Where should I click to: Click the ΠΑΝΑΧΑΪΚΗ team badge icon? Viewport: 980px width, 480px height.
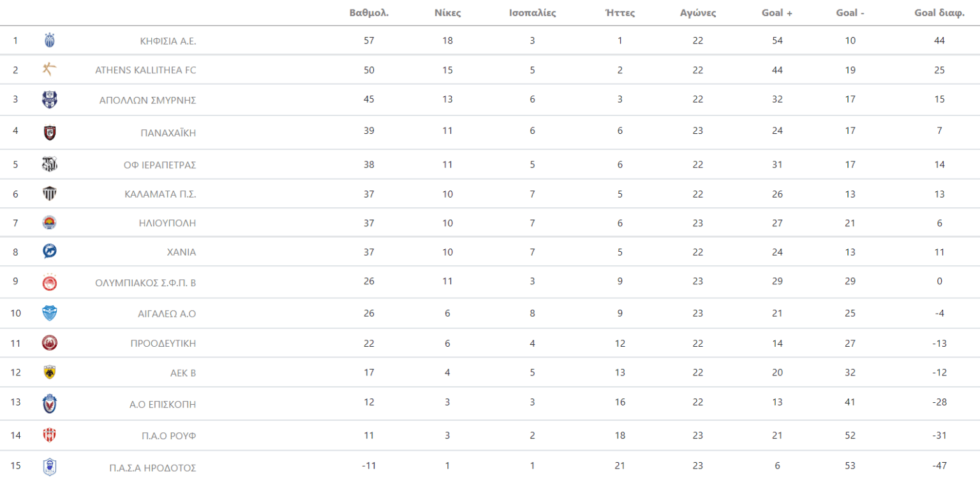coord(49,133)
